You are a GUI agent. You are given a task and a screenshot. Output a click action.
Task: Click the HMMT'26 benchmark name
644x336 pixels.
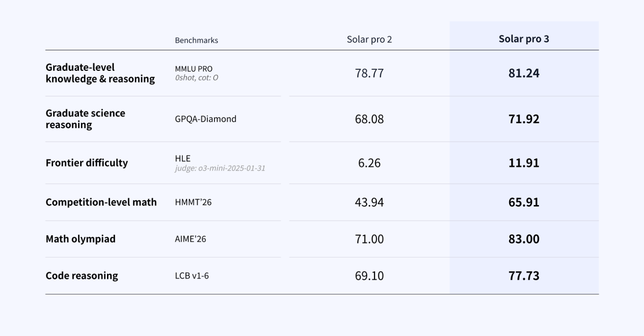tap(193, 202)
